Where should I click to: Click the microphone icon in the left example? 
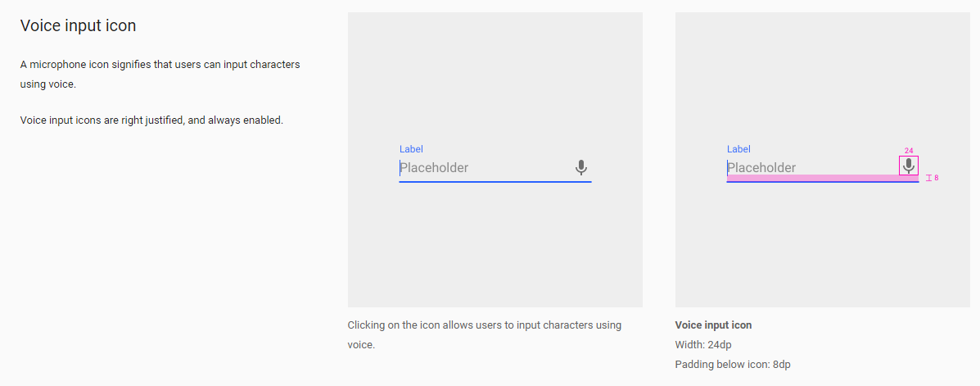click(x=580, y=167)
